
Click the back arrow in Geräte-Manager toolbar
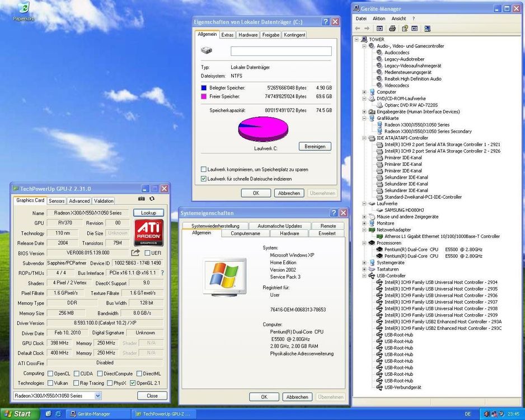(x=358, y=28)
